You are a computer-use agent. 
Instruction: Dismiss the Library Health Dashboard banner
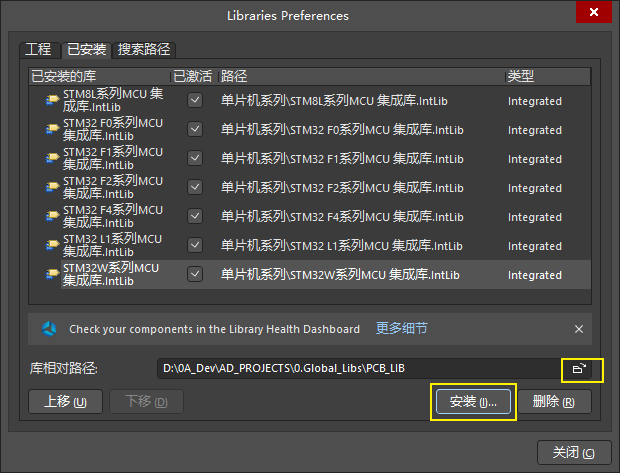pos(578,329)
